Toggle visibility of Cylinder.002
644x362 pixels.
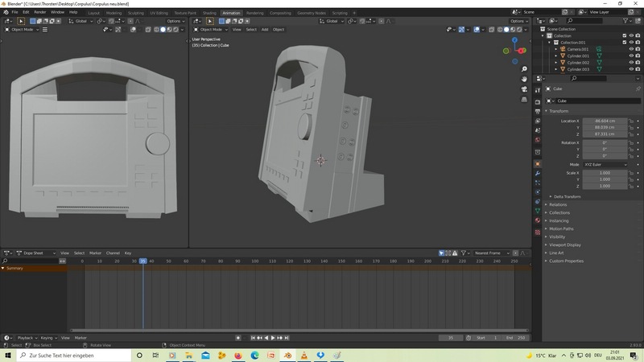(x=631, y=63)
